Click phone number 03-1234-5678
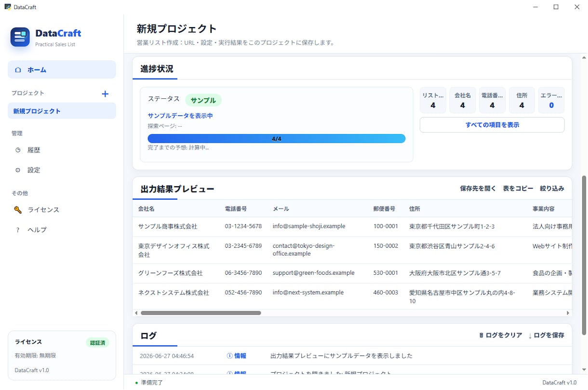Viewport: 588px width, 390px height. [x=243, y=227]
